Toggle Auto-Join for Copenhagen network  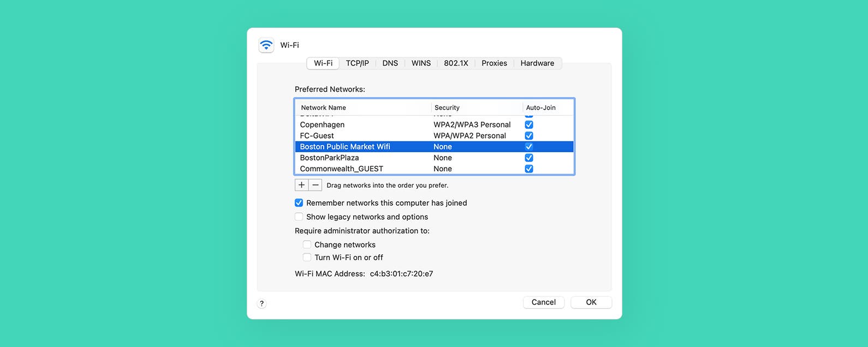pyautogui.click(x=529, y=124)
